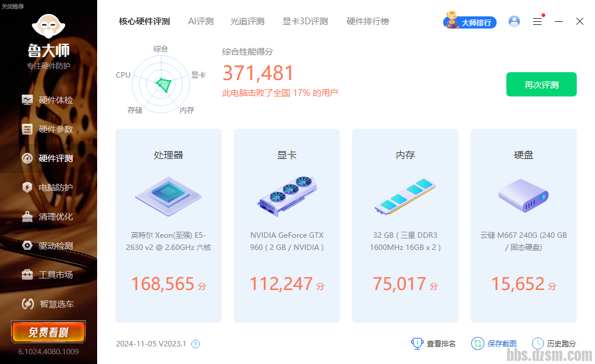Click the 免费看剧 promo banner
Viewport: 595px width, 364px height.
[x=48, y=332]
